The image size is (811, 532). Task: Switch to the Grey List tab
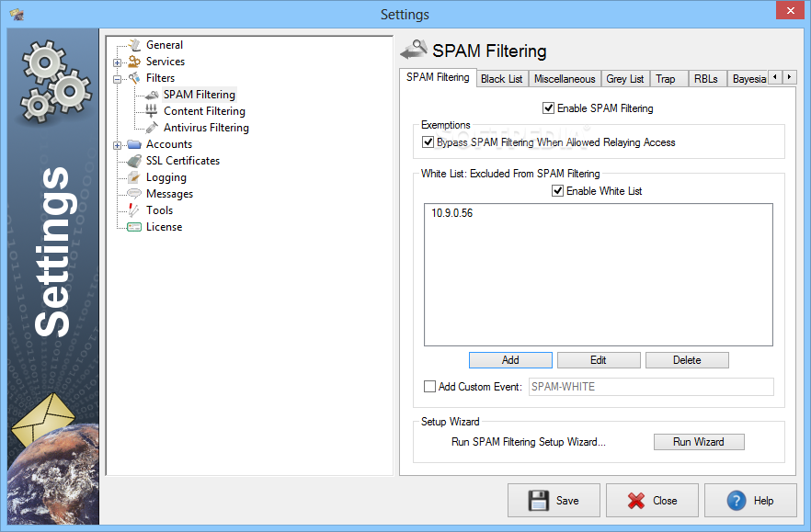pos(625,79)
